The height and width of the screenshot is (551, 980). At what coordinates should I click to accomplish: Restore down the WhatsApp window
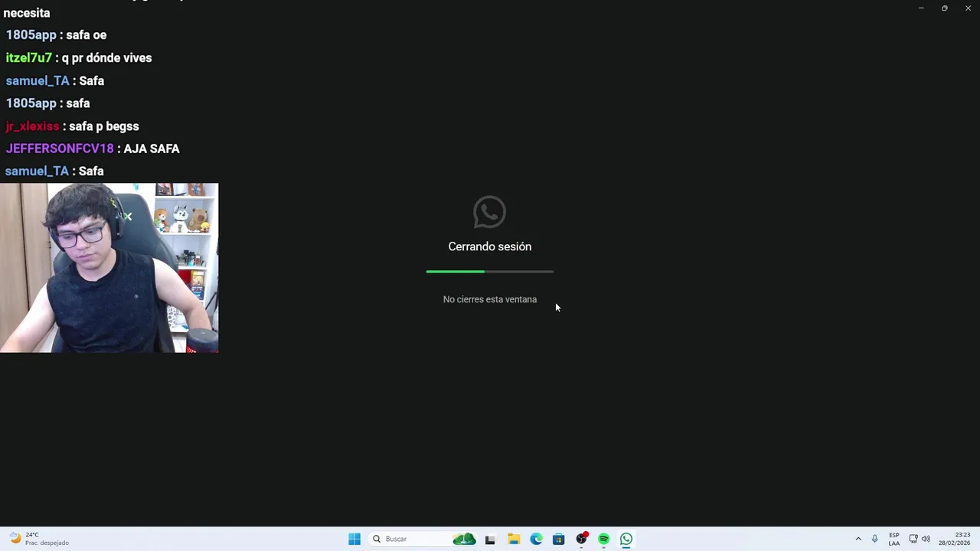click(x=945, y=8)
